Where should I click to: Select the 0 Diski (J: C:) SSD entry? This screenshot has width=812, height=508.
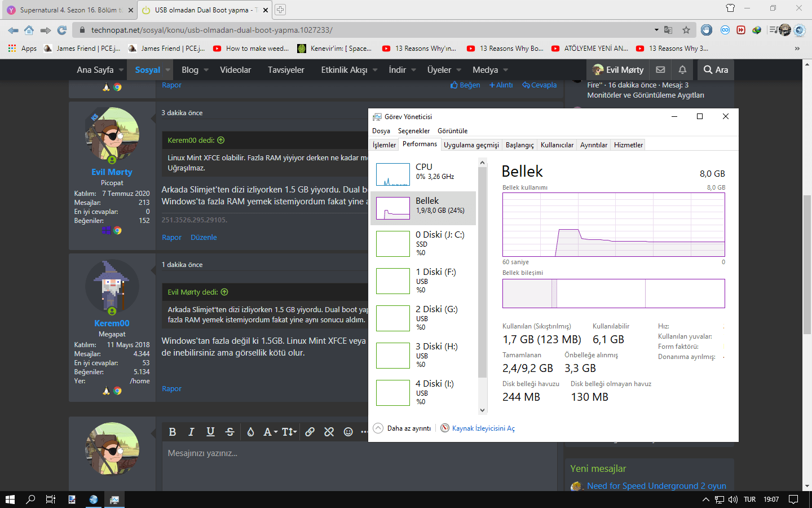[x=423, y=243]
